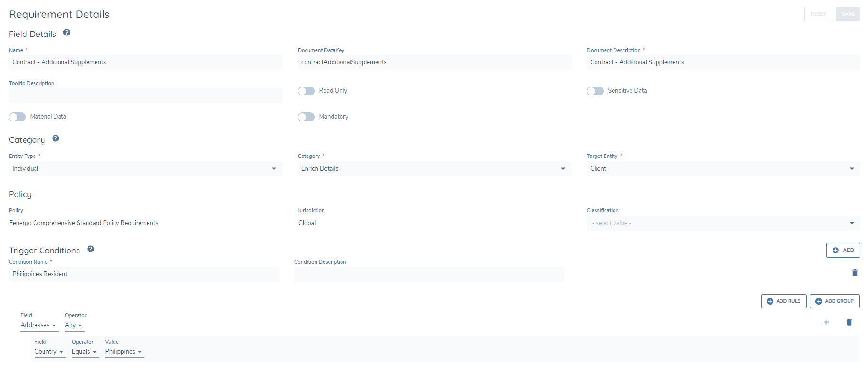Open the Category Enrich Details dropdown
This screenshot has height=372, width=868.
tap(435, 169)
